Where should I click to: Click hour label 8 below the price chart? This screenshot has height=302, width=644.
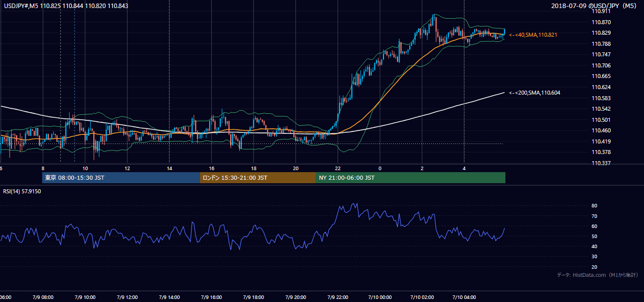click(x=43, y=168)
